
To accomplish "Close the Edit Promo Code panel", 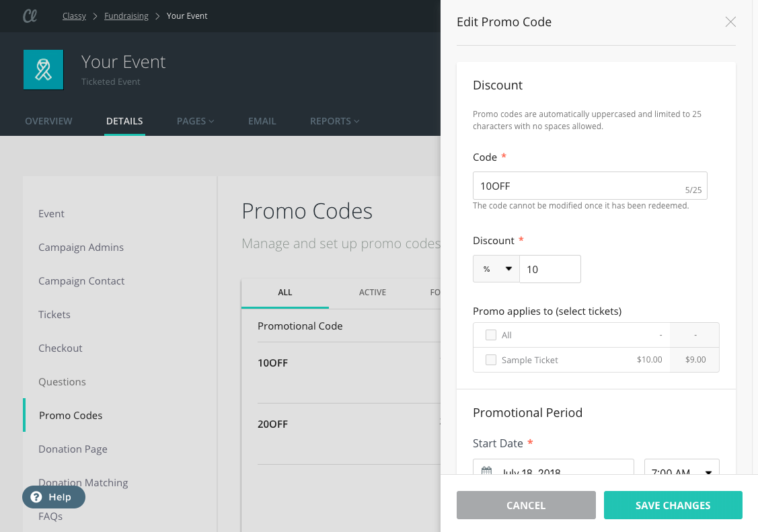I will tap(730, 22).
